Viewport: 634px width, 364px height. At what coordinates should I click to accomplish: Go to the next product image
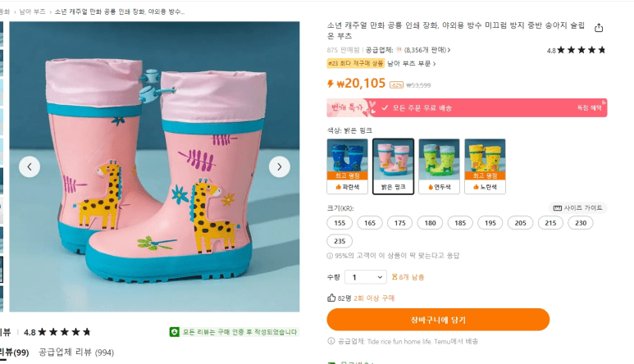pyautogui.click(x=279, y=166)
